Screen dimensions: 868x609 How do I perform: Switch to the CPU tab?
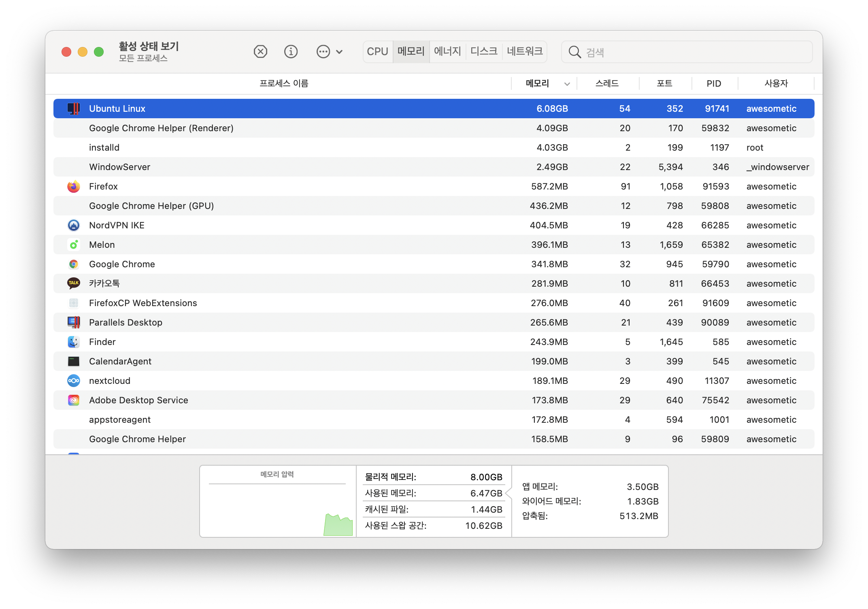(377, 51)
